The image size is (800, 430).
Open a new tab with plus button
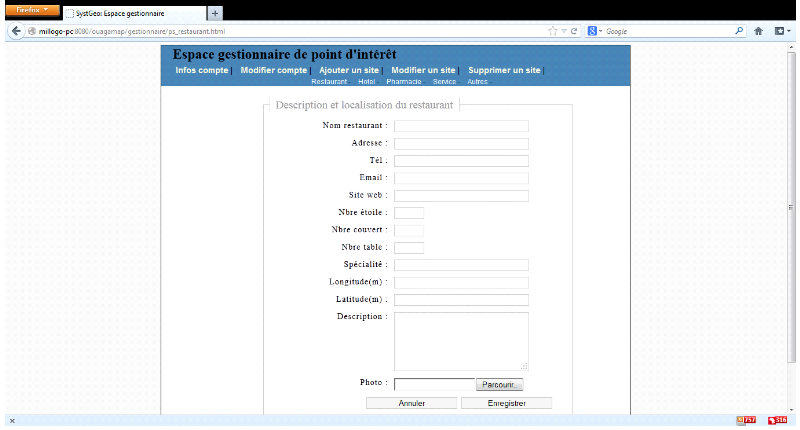click(x=215, y=13)
